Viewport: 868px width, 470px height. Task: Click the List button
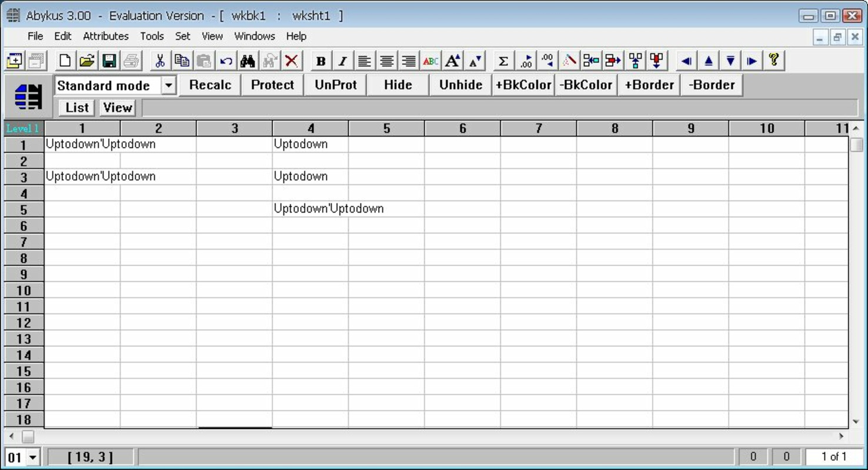click(77, 108)
